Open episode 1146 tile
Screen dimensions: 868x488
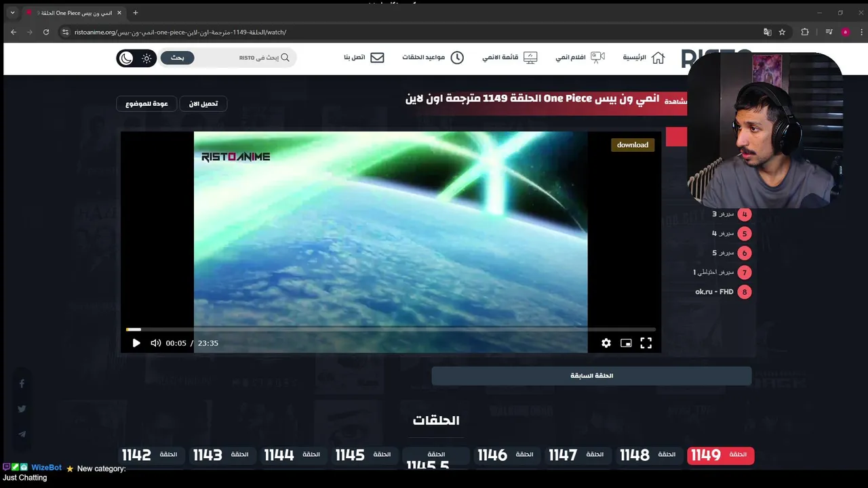pyautogui.click(x=507, y=455)
